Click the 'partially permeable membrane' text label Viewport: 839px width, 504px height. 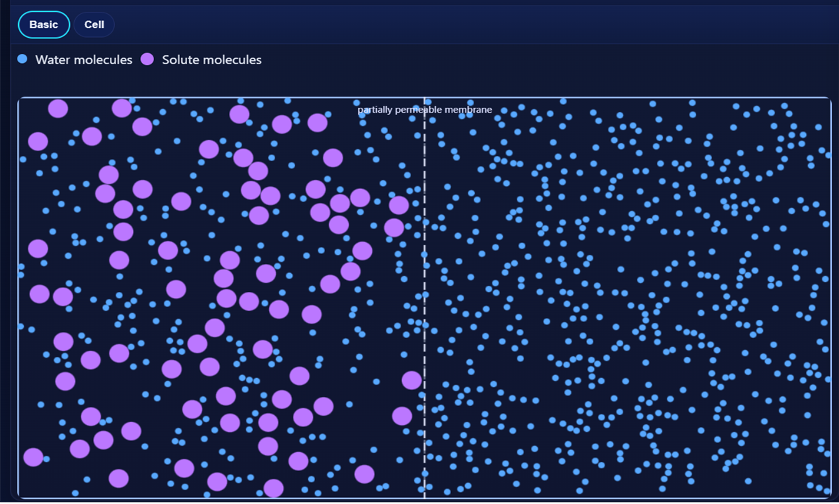tap(424, 109)
